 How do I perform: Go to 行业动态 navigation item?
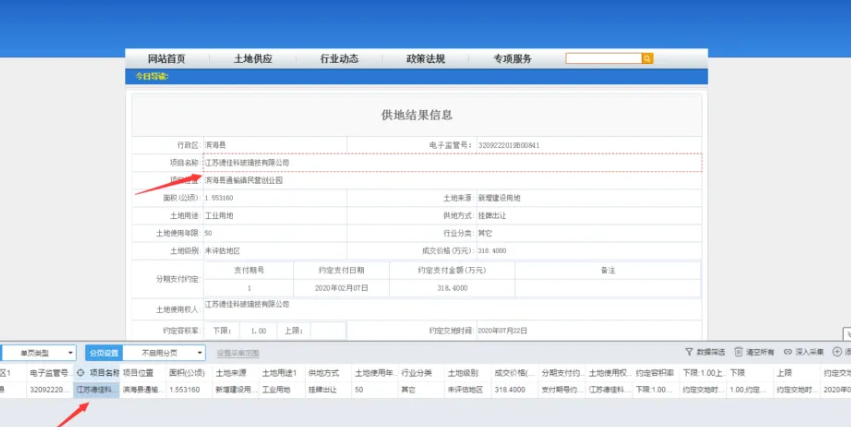pos(339,59)
